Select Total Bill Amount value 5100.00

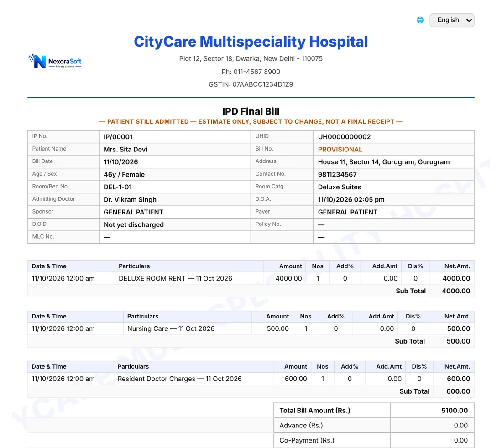click(454, 411)
